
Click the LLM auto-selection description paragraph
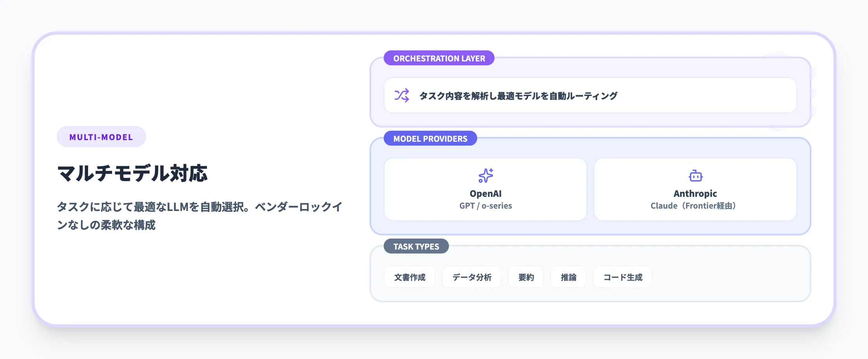point(199,216)
